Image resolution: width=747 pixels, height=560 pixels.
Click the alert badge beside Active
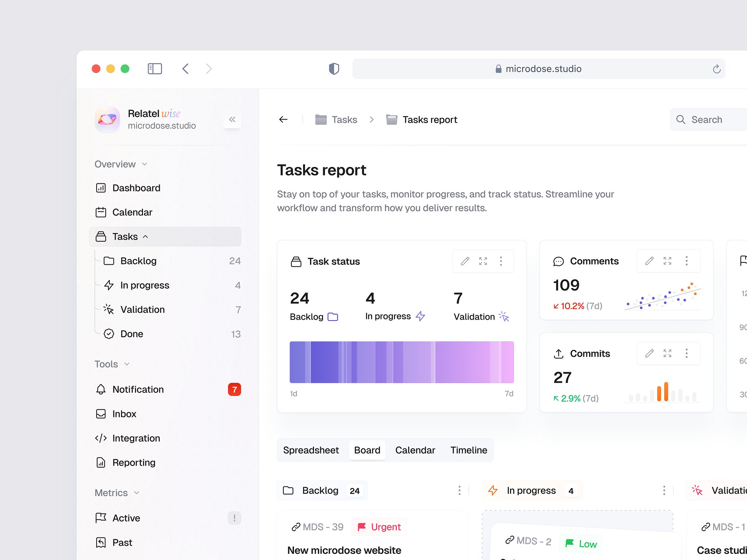pos(235,518)
